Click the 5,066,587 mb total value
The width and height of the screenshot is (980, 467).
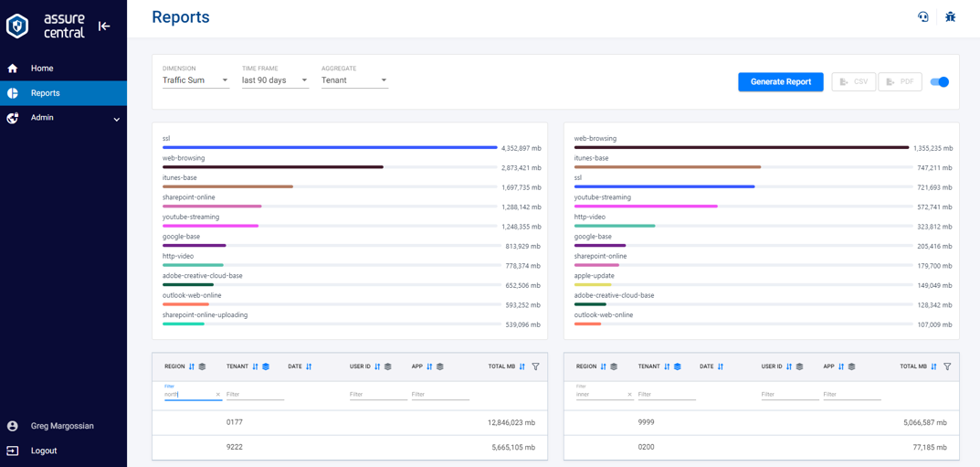[x=925, y=422]
